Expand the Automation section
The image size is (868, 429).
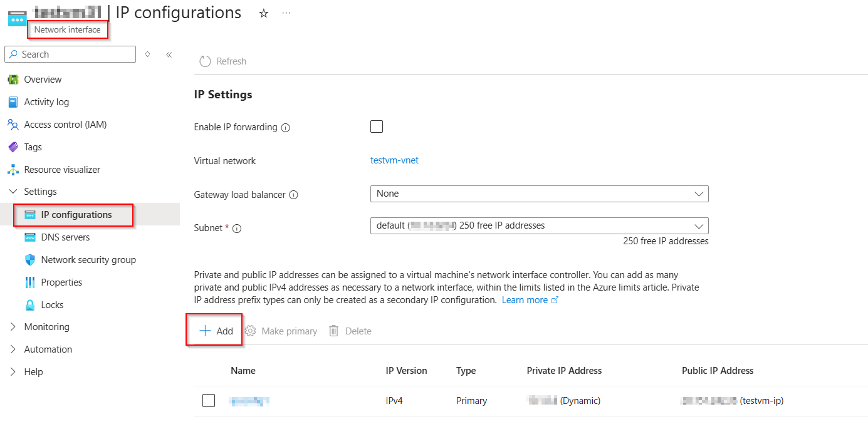tap(13, 349)
